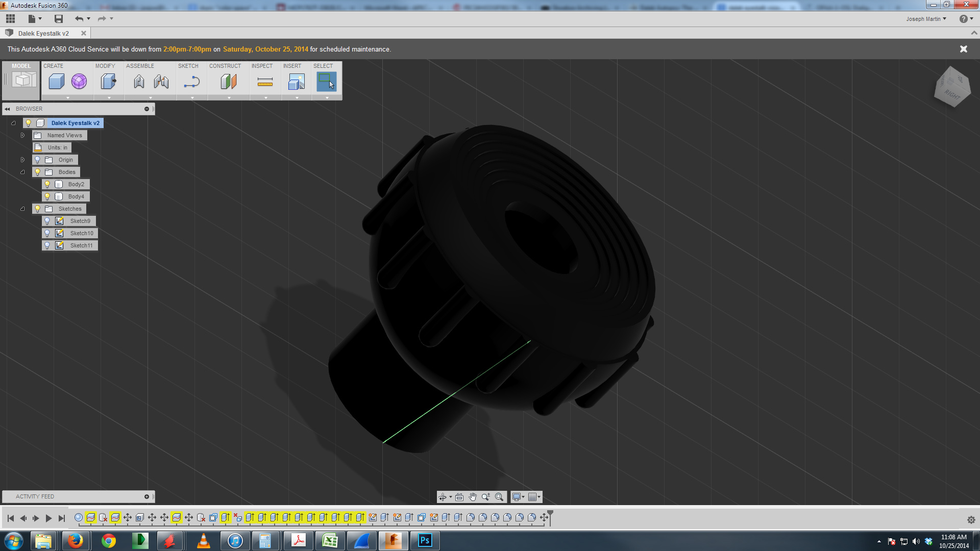This screenshot has height=551, width=980.
Task: Select the Create Box tool icon
Action: click(x=57, y=82)
